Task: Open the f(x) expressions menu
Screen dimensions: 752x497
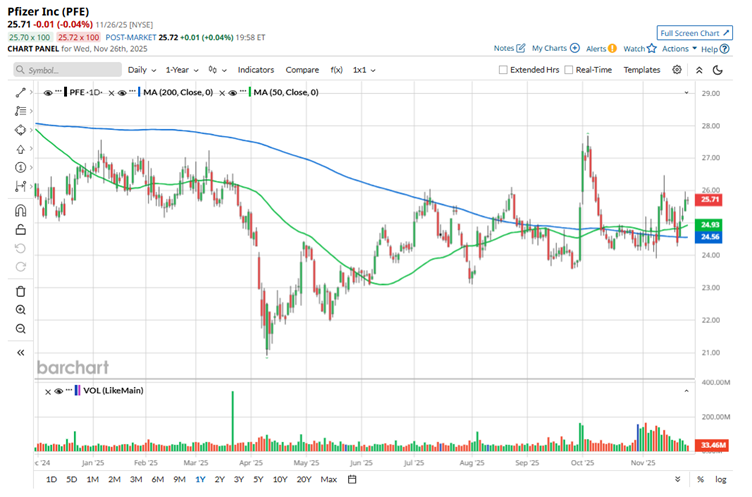Action: click(x=336, y=70)
